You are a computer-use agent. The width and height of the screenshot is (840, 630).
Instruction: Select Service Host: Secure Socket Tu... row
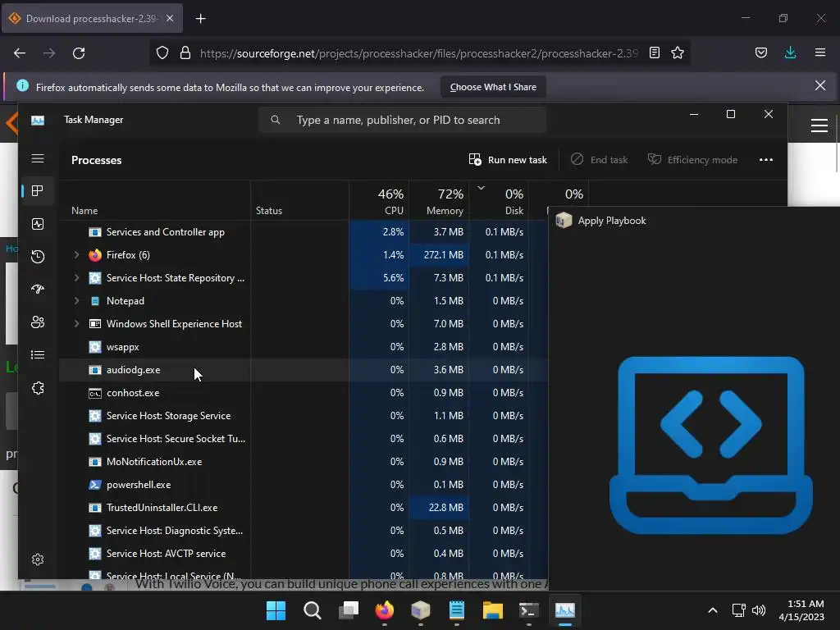304,439
